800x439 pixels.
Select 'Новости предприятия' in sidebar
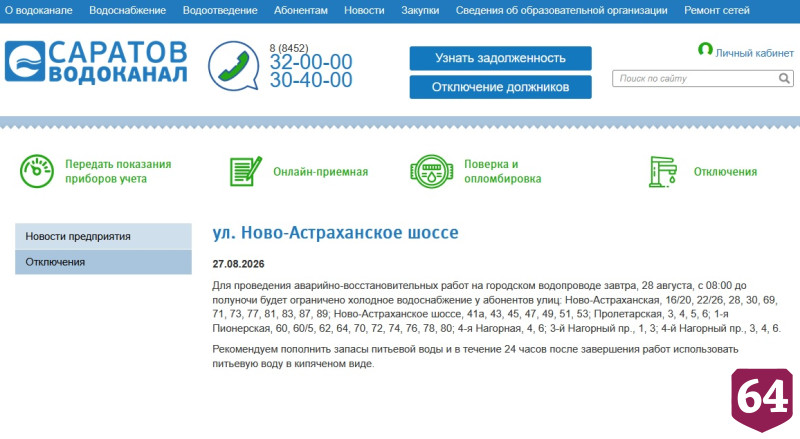104,236
